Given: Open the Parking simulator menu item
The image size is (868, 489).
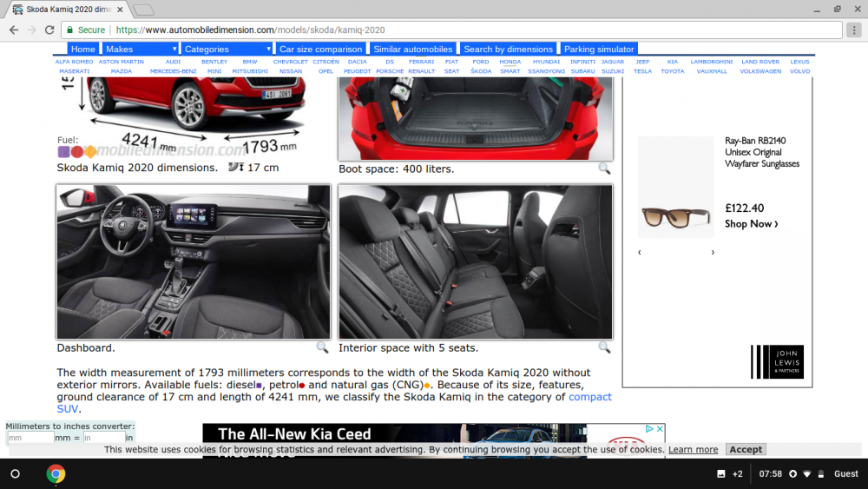Looking at the screenshot, I should click(x=599, y=49).
